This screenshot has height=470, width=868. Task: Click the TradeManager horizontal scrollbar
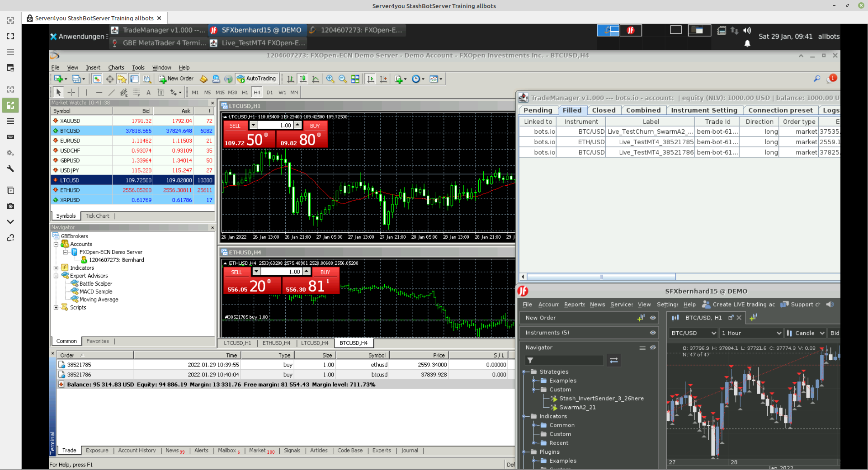pyautogui.click(x=601, y=277)
